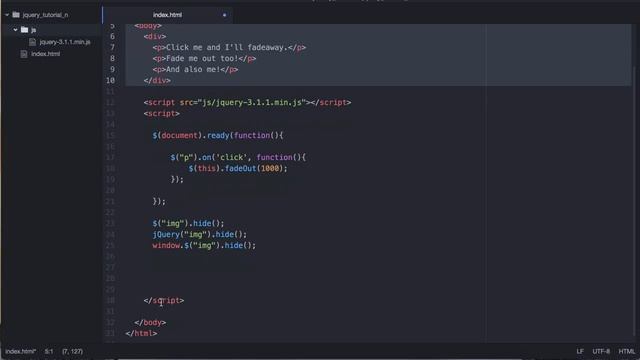This screenshot has width=640, height=360.
Task: Click the index.html file icon in tree
Action: [x=24, y=54]
